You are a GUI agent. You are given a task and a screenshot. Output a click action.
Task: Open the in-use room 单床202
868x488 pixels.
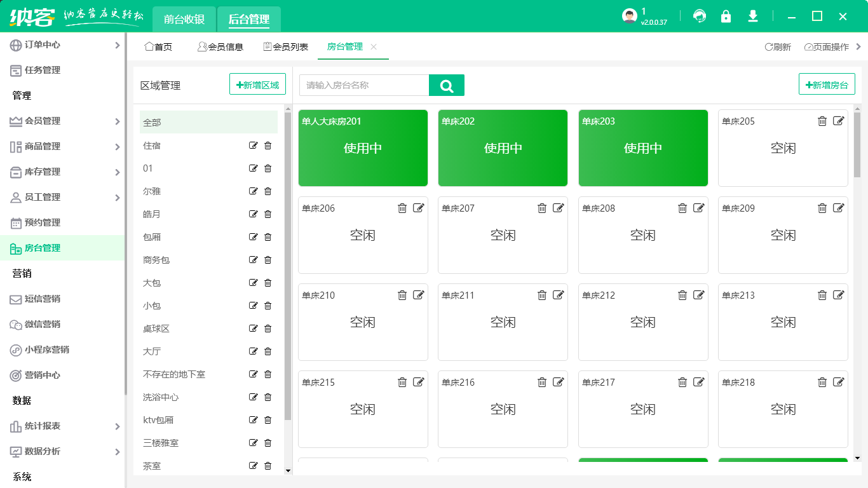503,148
